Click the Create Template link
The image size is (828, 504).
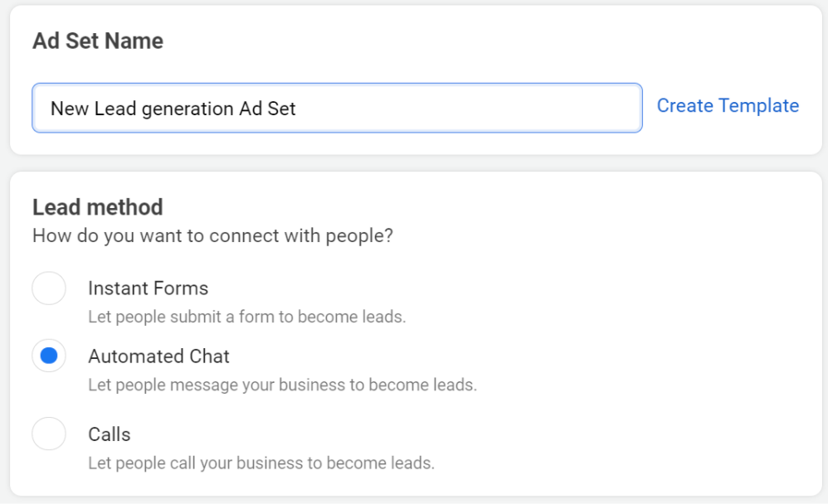click(727, 105)
